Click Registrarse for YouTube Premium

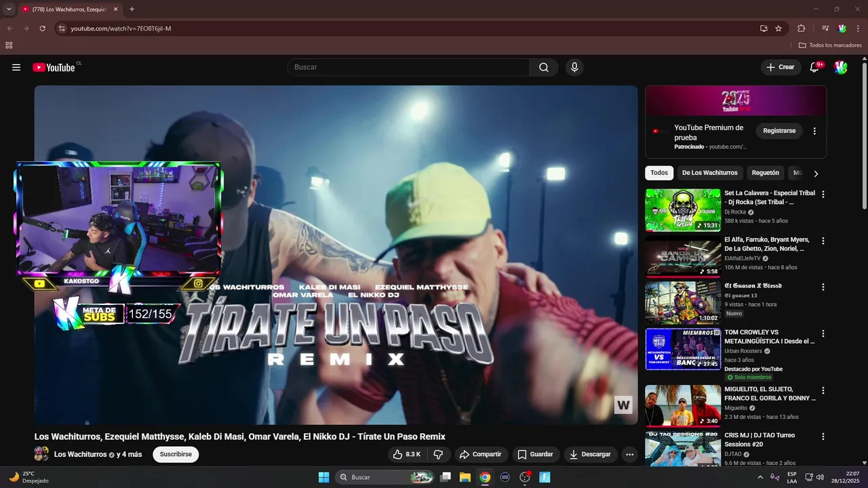[779, 131]
